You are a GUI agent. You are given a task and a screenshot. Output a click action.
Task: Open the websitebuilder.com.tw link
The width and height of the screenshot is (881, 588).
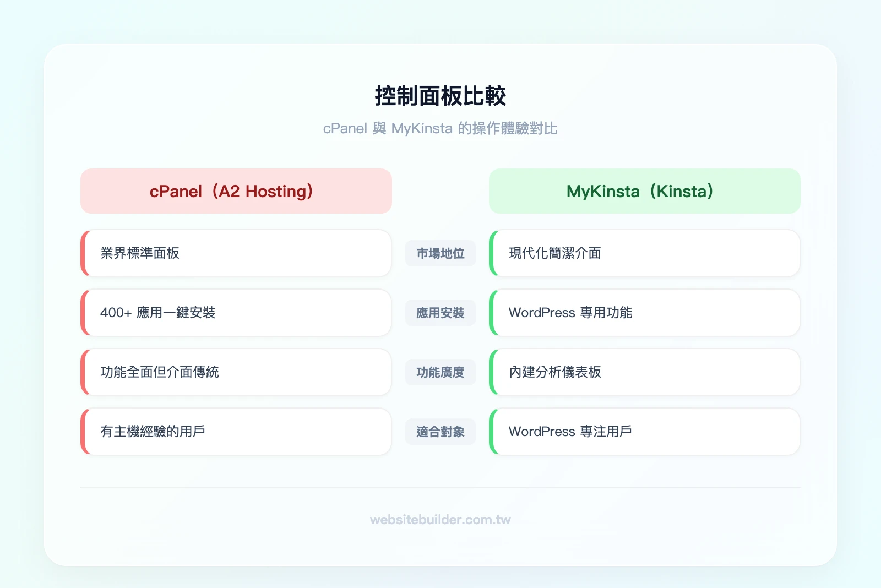pyautogui.click(x=440, y=520)
